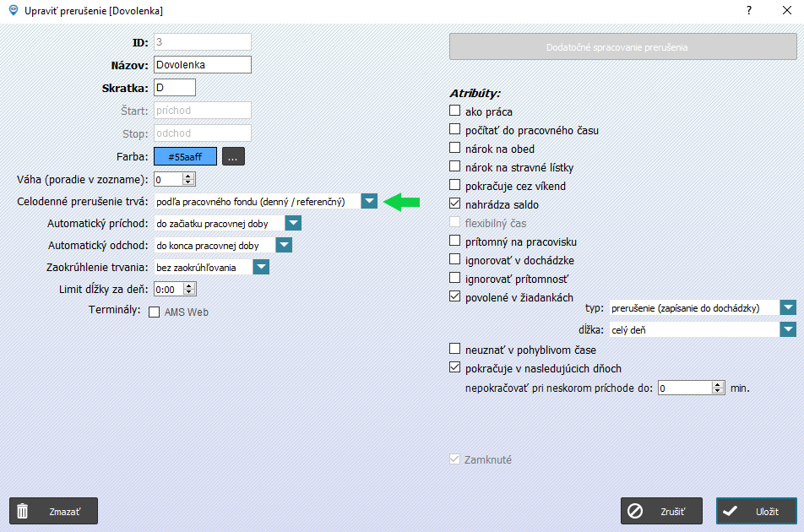Click the Názov field containing Dovolenka

pos(203,64)
